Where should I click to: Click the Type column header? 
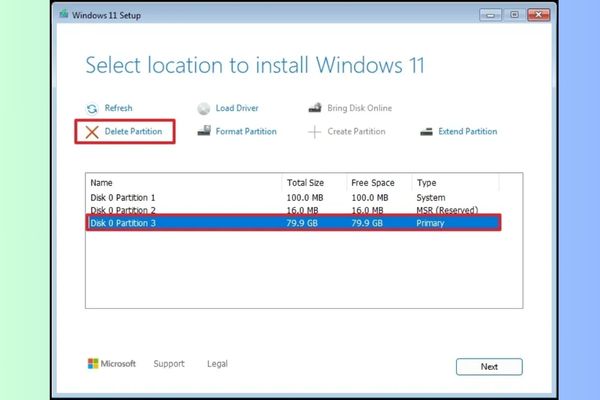click(455, 183)
